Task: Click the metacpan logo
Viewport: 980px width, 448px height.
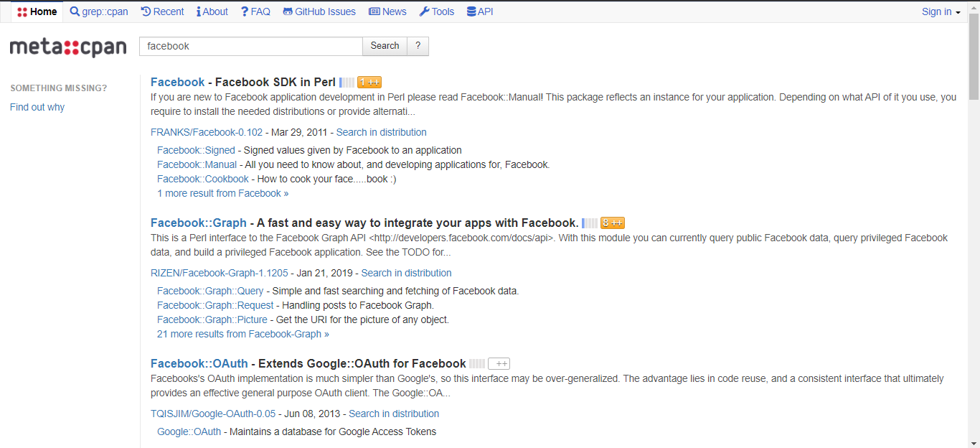Action: [68, 47]
